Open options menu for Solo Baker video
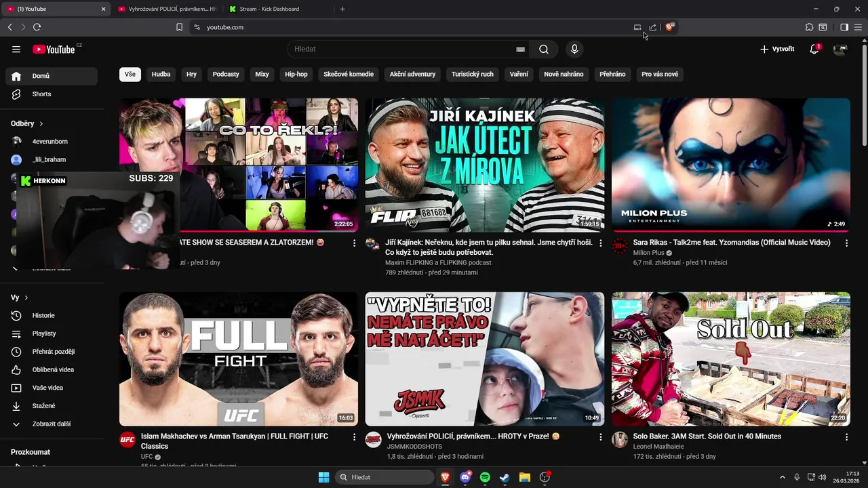868x488 pixels. [846, 437]
